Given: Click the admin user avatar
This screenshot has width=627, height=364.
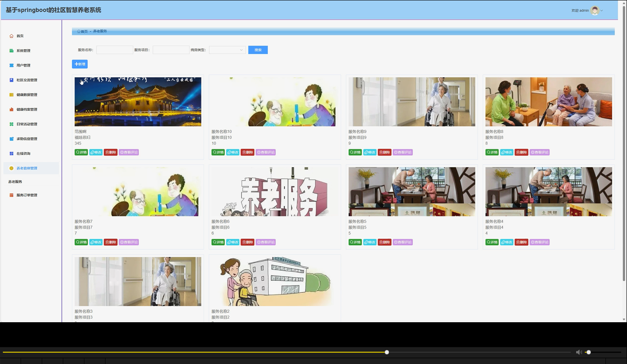Looking at the screenshot, I should [595, 11].
